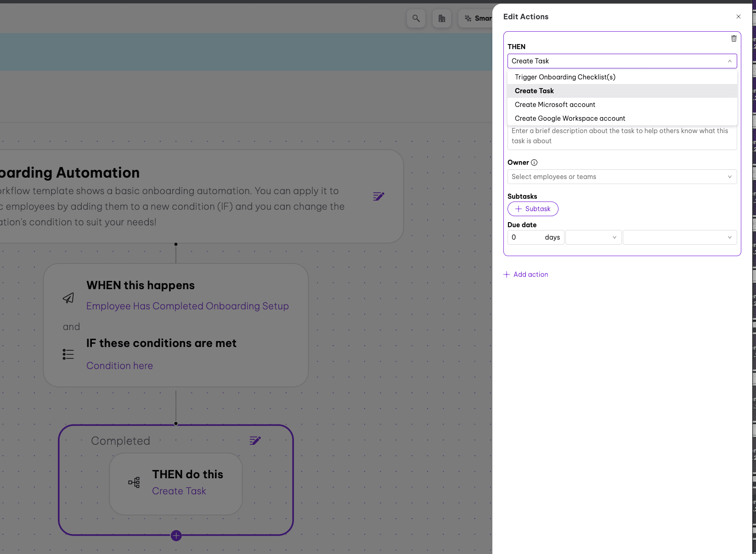Click the workflow tree icon beside THEN
This screenshot has height=554, width=756.
[x=134, y=482]
